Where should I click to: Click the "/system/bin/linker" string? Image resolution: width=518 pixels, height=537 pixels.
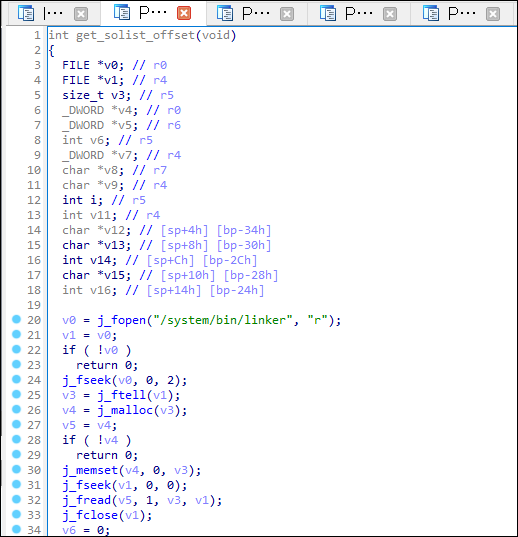point(223,320)
